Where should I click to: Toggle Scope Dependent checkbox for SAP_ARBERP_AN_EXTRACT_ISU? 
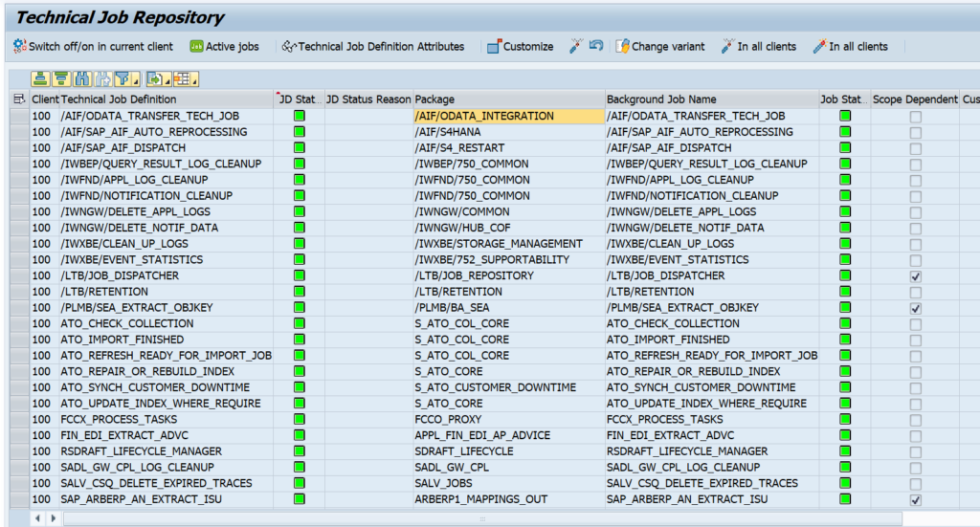pyautogui.click(x=916, y=500)
